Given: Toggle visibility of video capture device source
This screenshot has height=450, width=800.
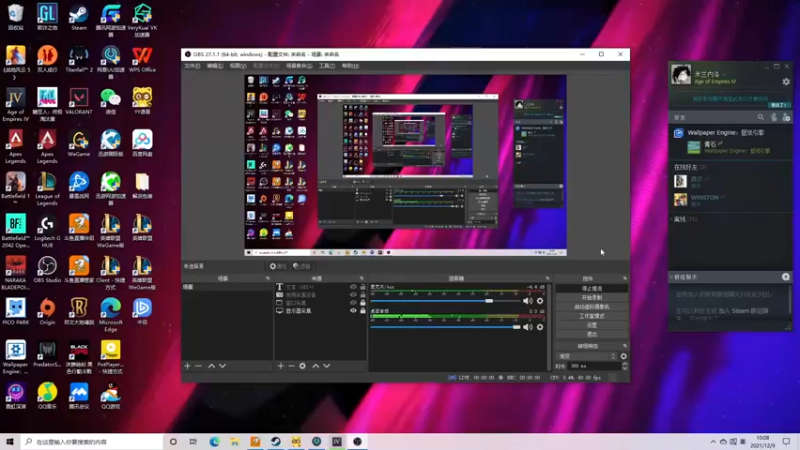Looking at the screenshot, I should coord(353,294).
